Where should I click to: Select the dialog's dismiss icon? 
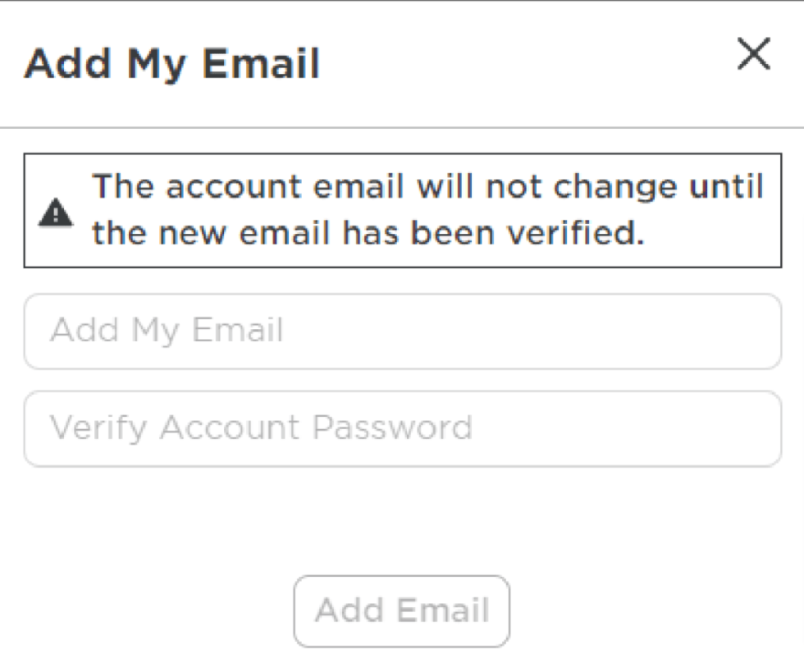753,54
